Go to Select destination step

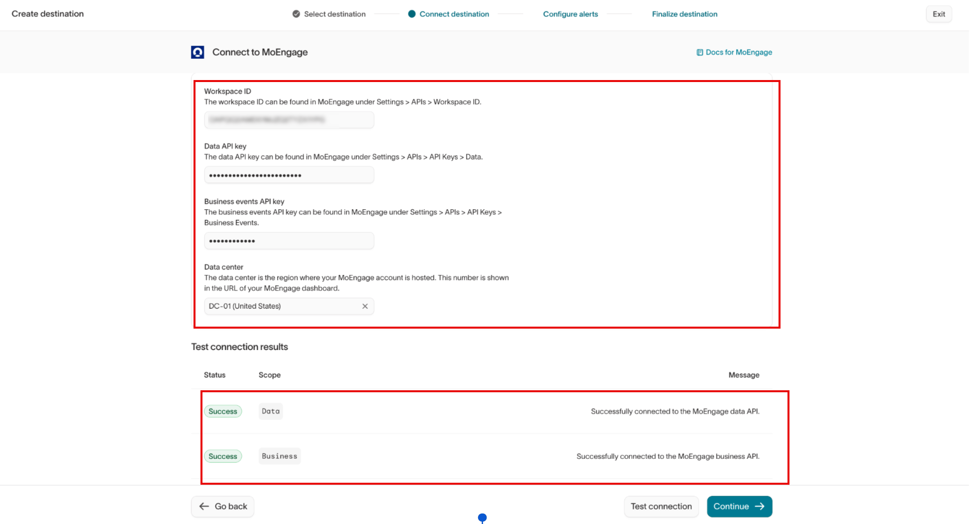pos(335,14)
